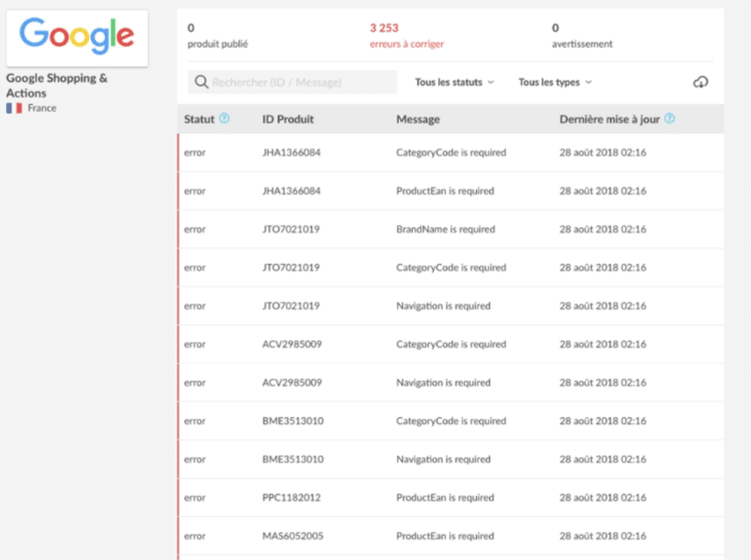This screenshot has height=560, width=751.
Task: Click the help icon next to Dernière mise à jour
Action: tap(670, 118)
